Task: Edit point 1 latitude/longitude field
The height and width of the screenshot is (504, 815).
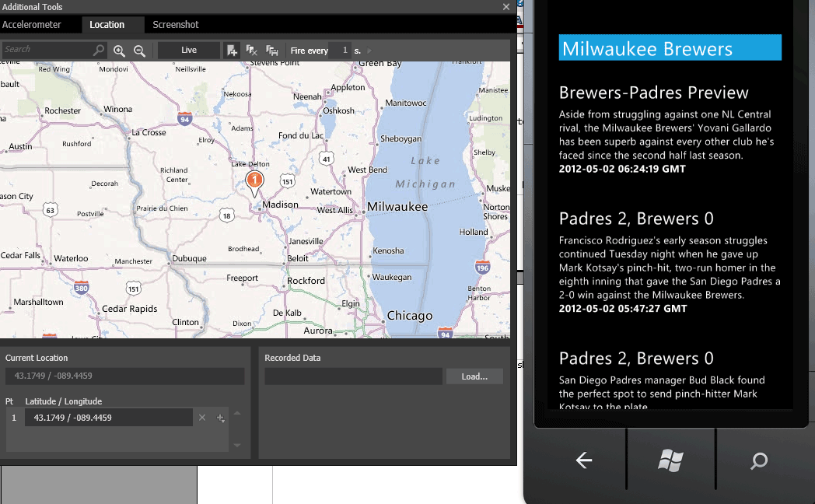Action: [x=109, y=417]
